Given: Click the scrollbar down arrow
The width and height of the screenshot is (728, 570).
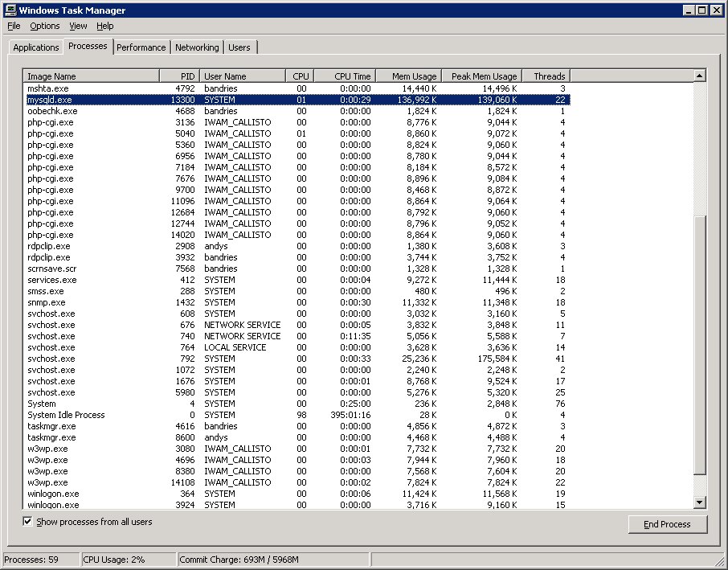Looking at the screenshot, I should click(x=699, y=503).
